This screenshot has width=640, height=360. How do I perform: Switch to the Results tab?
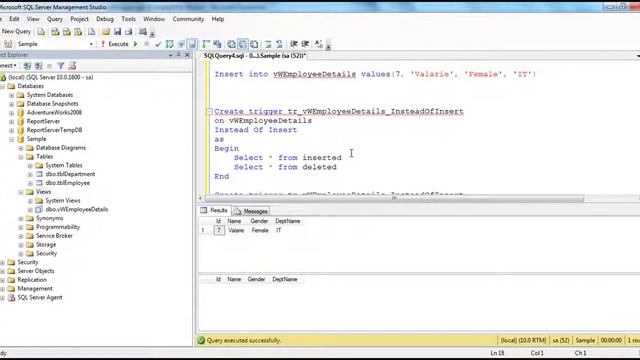[214, 211]
